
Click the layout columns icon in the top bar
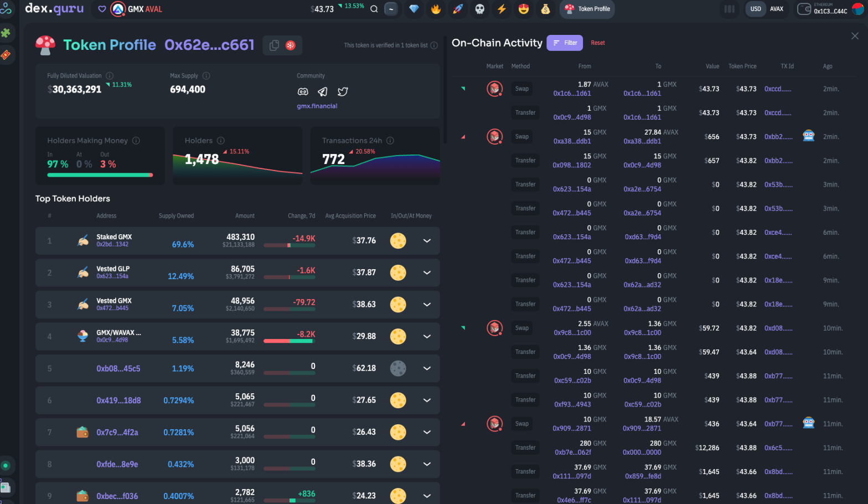point(730,9)
